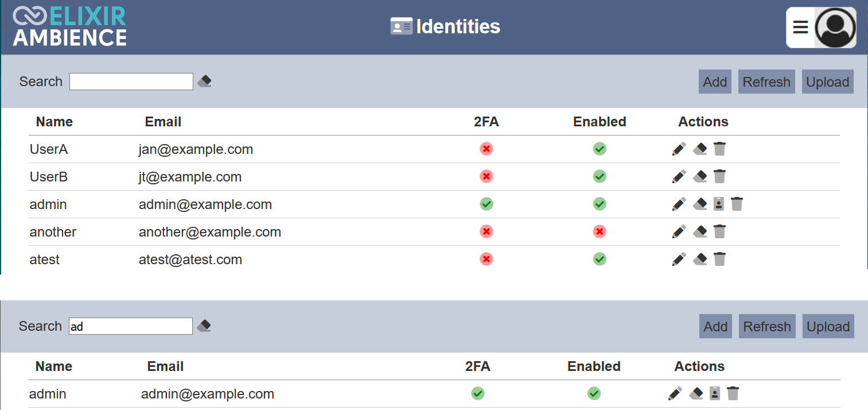This screenshot has height=410, width=868.
Task: Clear the empty top search box with the eraser
Action: point(204,82)
